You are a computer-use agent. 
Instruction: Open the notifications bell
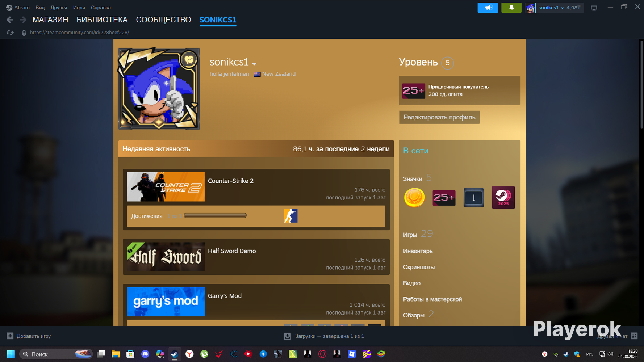[x=511, y=8]
